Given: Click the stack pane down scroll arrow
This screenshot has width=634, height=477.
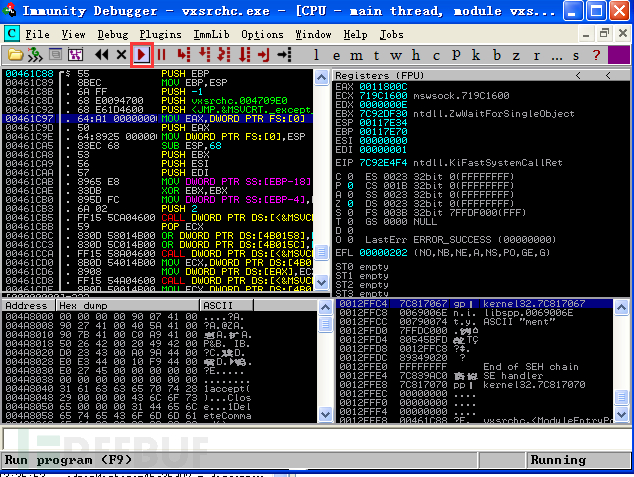Looking at the screenshot, I should point(621,414).
